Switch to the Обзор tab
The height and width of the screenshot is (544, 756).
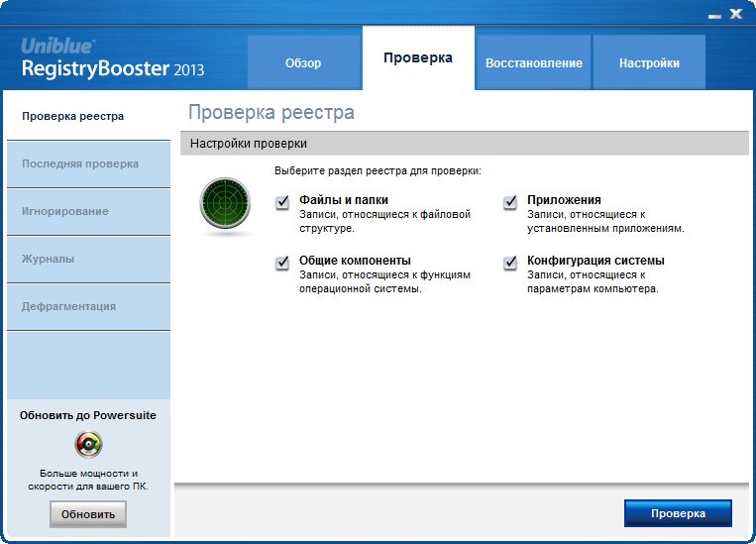303,62
